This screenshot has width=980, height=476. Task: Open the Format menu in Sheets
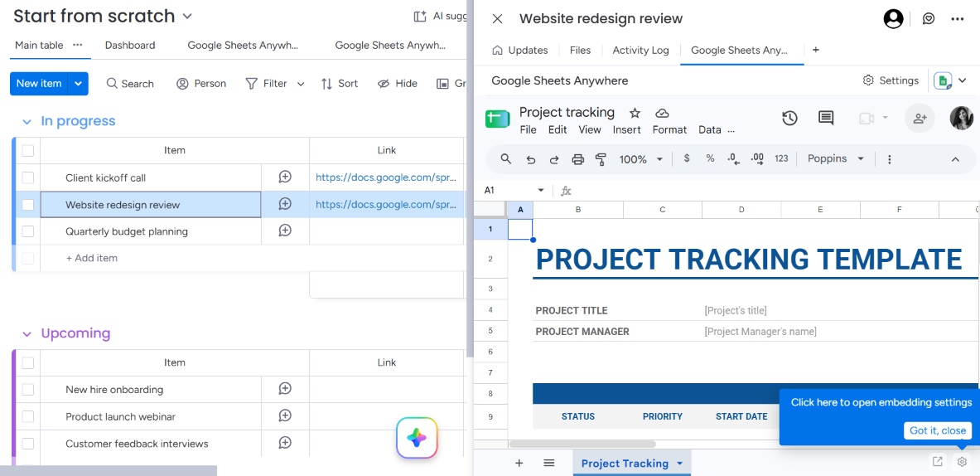(669, 129)
